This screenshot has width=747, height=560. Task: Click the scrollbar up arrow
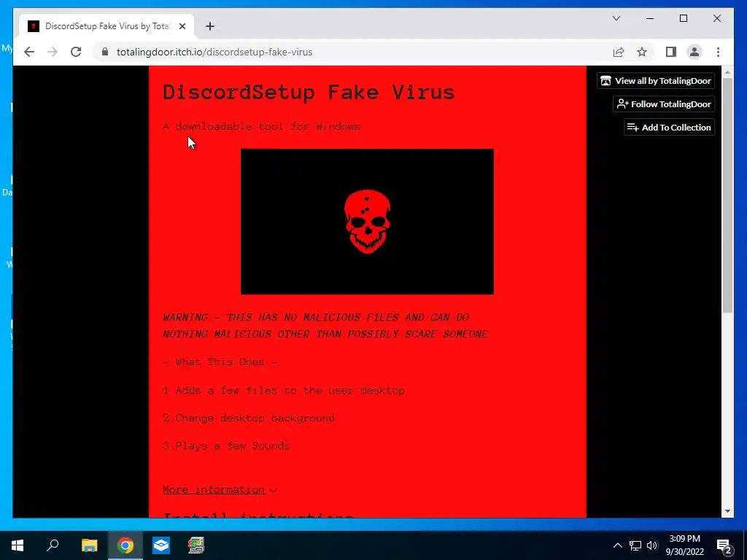point(727,73)
